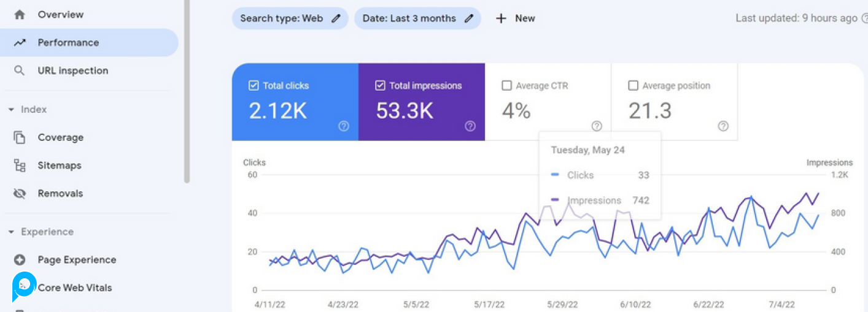Click pencil icon on Search type filter

click(x=336, y=18)
